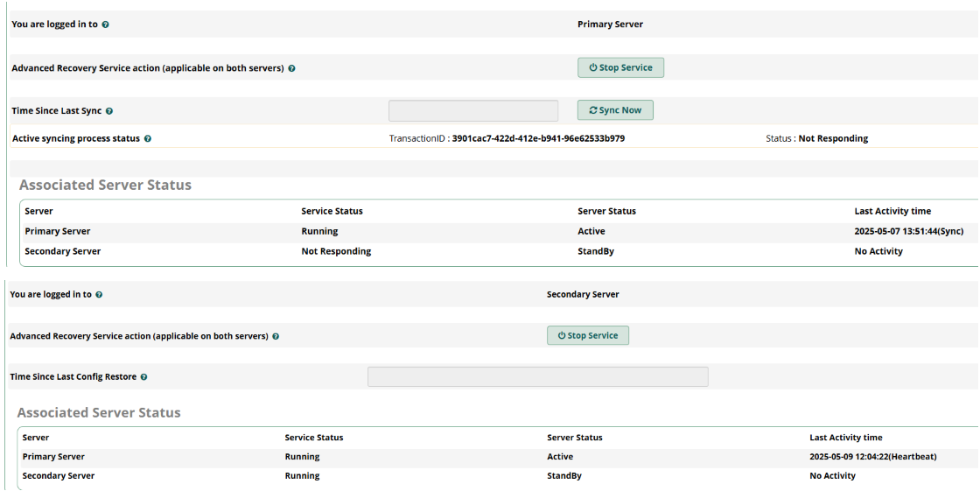Viewport: 980px width, 491px height.
Task: Click Last Activity time header above the Sync timestamp
Action: [892, 211]
